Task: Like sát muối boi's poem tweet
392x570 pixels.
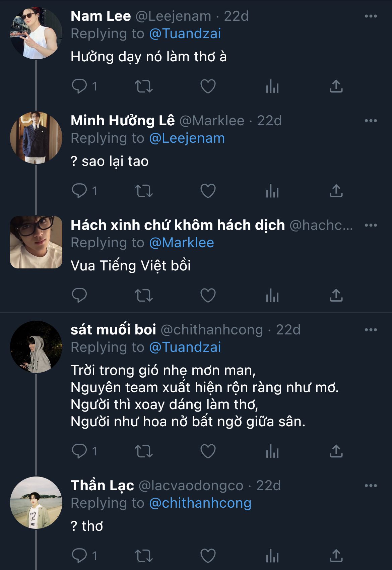Action: coord(208,451)
